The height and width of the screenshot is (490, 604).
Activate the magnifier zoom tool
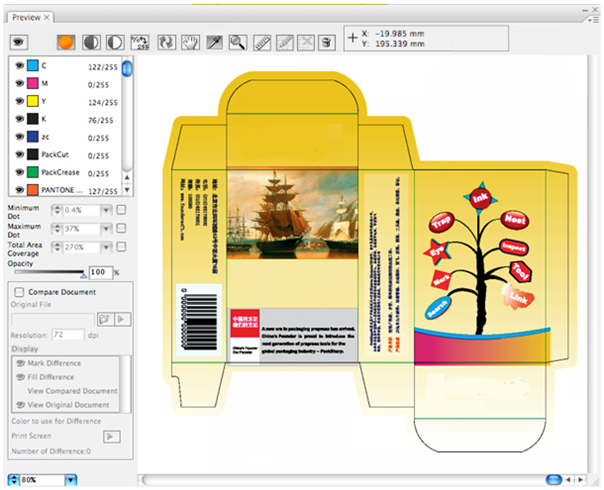point(238,41)
